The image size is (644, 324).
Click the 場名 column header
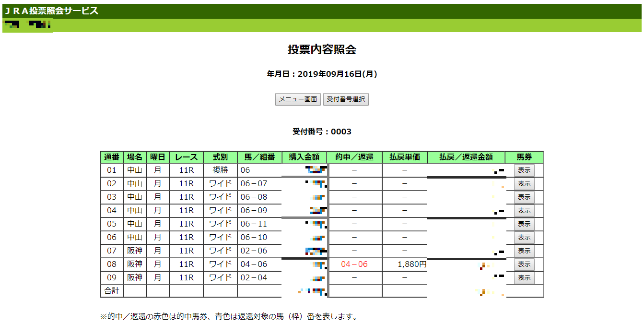135,157
